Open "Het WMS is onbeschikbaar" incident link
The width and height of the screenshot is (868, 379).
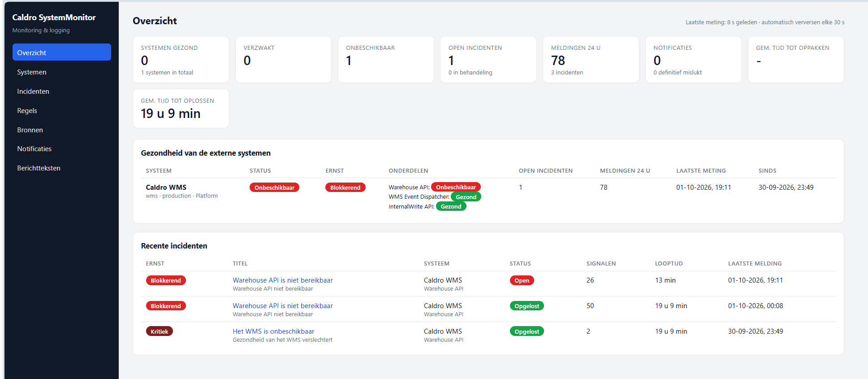click(273, 331)
